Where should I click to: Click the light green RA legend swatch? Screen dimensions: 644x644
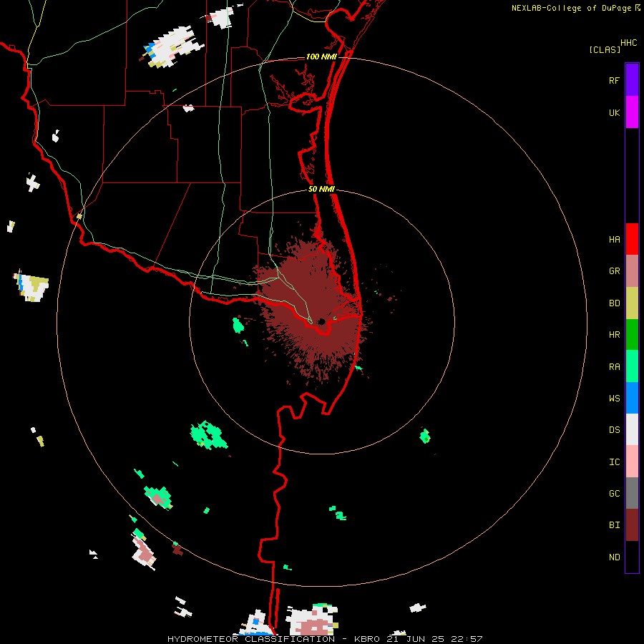coord(632,366)
